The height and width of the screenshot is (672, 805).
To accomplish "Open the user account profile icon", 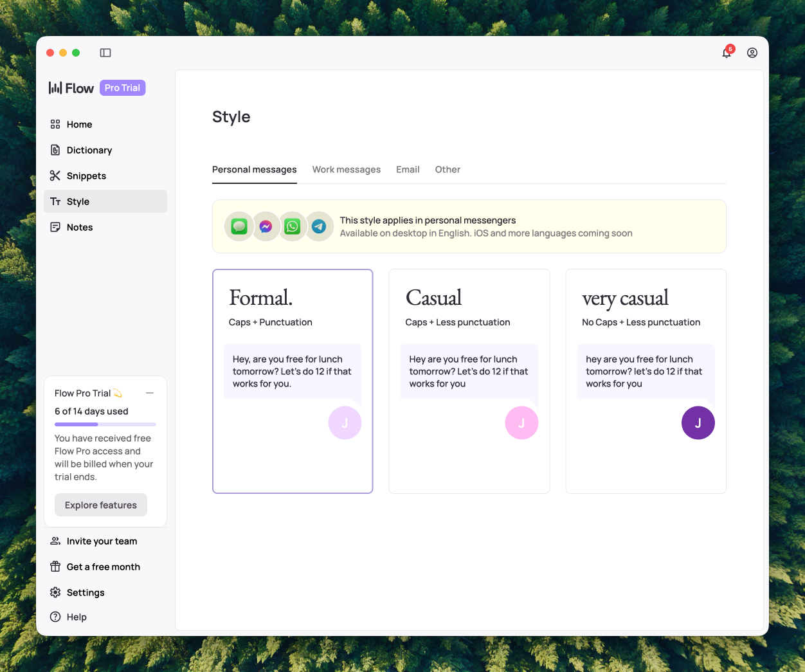I will click(x=752, y=53).
